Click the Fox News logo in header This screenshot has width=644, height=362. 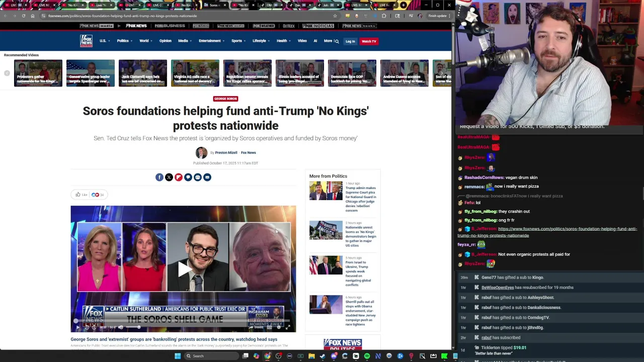point(86,41)
